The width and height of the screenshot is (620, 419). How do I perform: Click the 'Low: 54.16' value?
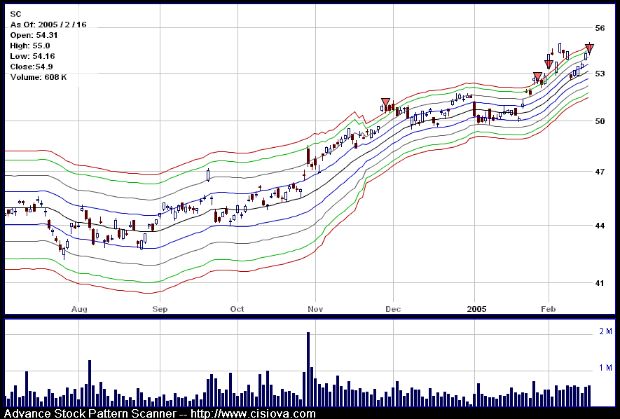32,57
